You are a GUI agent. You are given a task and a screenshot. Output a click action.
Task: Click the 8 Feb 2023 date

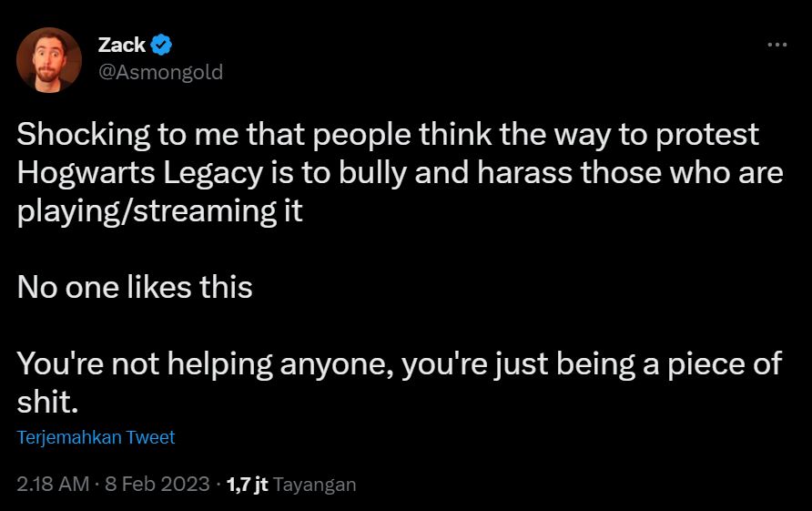(157, 484)
